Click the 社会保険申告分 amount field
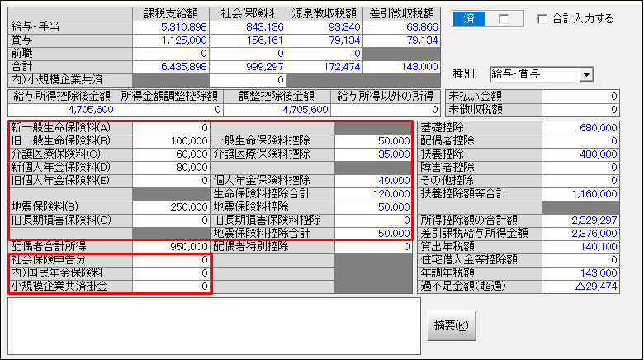 click(x=172, y=259)
